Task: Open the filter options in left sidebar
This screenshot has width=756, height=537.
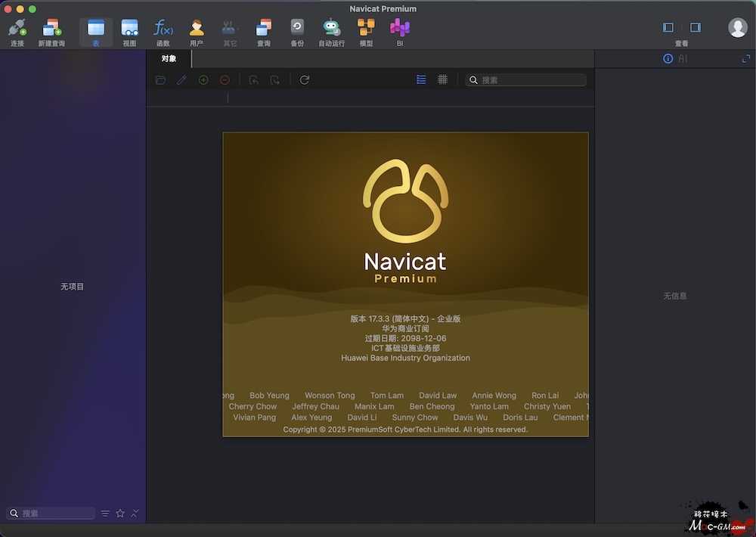Action: click(105, 514)
